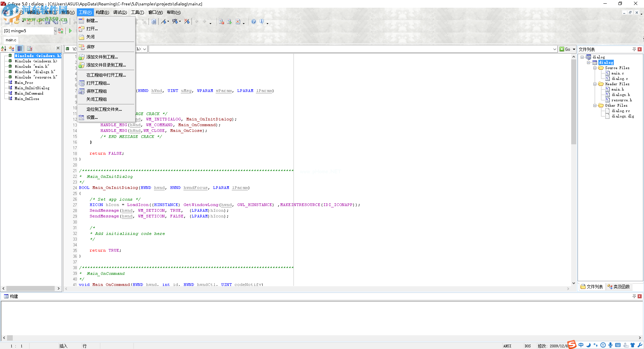Click the alphabetical sort icon in symbol panel
This screenshot has height=349, width=644.
coord(4,49)
